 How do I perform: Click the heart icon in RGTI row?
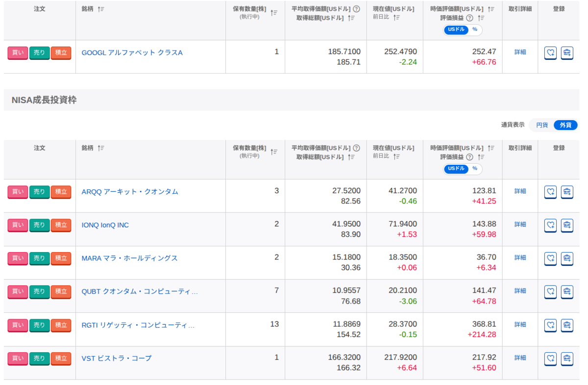click(x=550, y=326)
